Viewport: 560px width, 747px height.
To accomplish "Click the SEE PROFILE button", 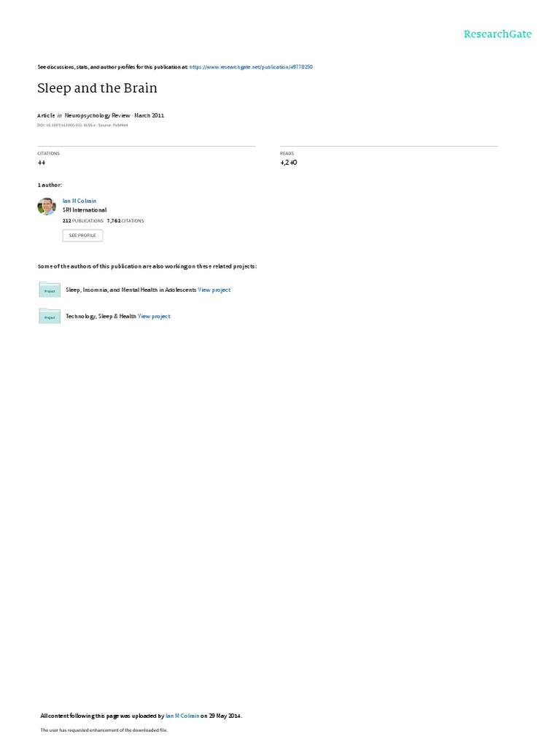I will pyautogui.click(x=82, y=236).
